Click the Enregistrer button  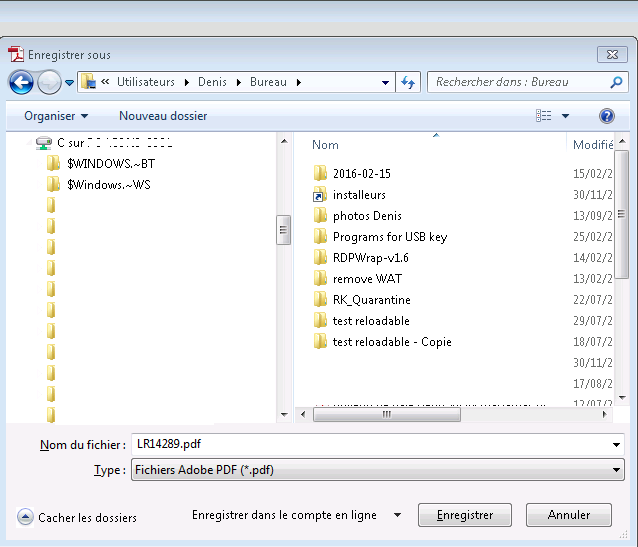pyautogui.click(x=465, y=515)
